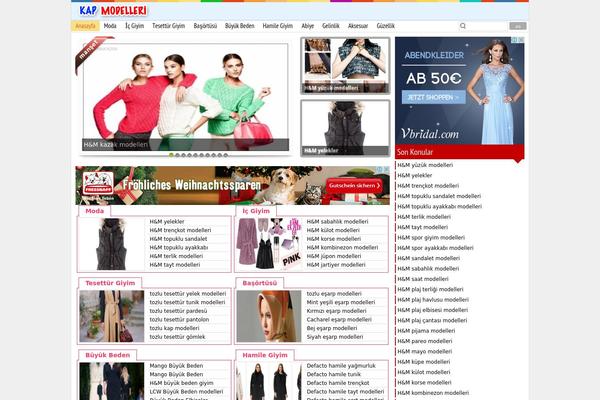Open H&M mayo modelleri link
Image resolution: width=600 pixels, height=400 pixels.
coord(424,351)
